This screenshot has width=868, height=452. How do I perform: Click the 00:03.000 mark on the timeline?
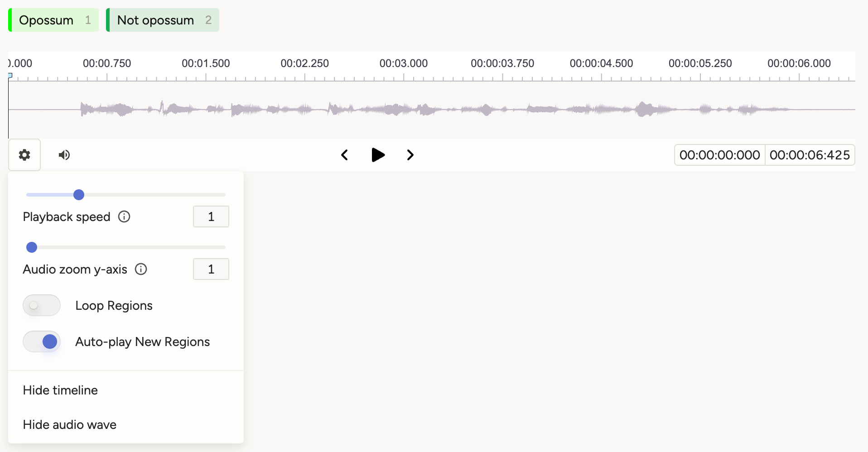tap(403, 63)
